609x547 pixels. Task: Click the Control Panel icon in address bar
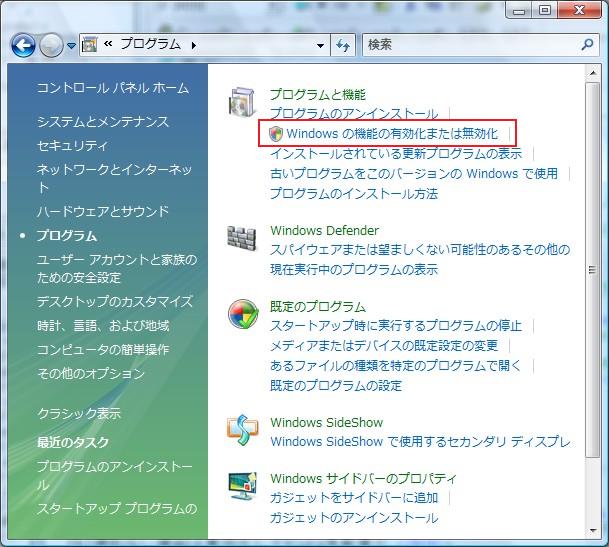(90, 45)
